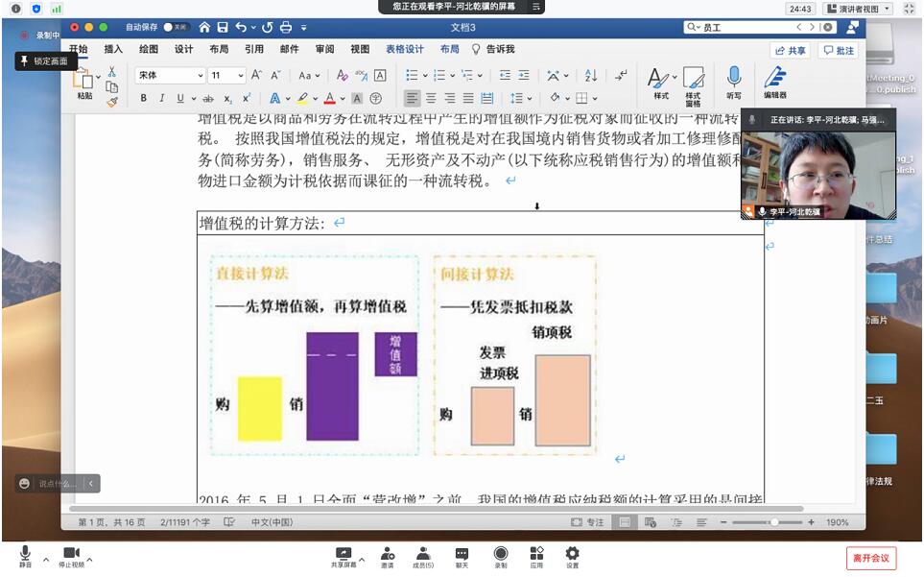The height and width of the screenshot is (577, 924).
Task: Toggle italic formatting
Action: click(161, 99)
